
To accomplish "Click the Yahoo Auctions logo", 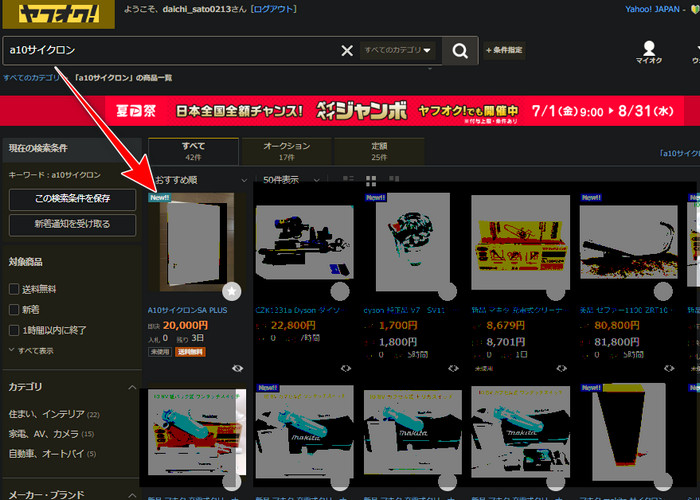I will [x=58, y=14].
